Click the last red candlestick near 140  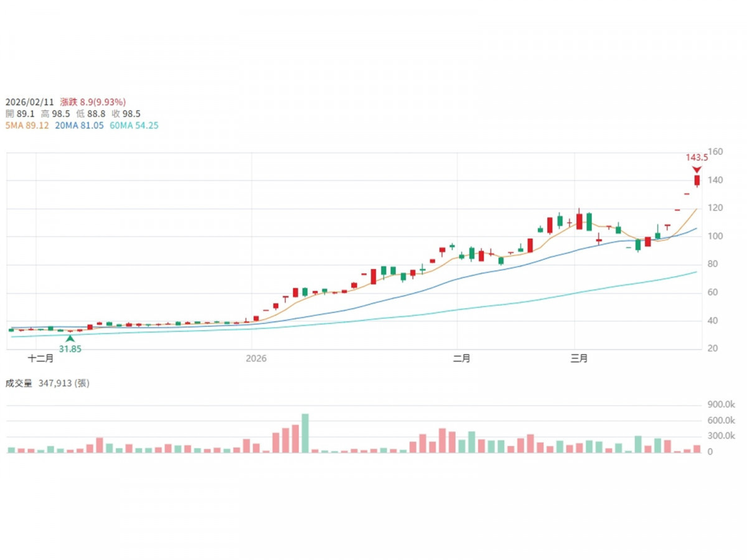697,180
